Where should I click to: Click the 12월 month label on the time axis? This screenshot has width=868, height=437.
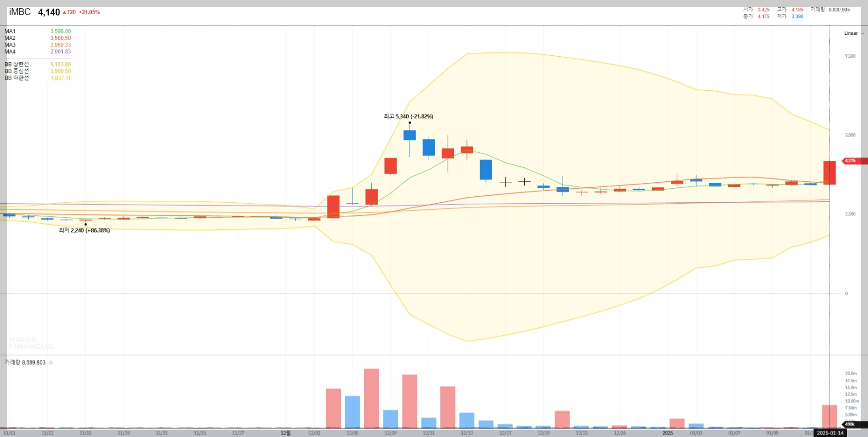(285, 433)
